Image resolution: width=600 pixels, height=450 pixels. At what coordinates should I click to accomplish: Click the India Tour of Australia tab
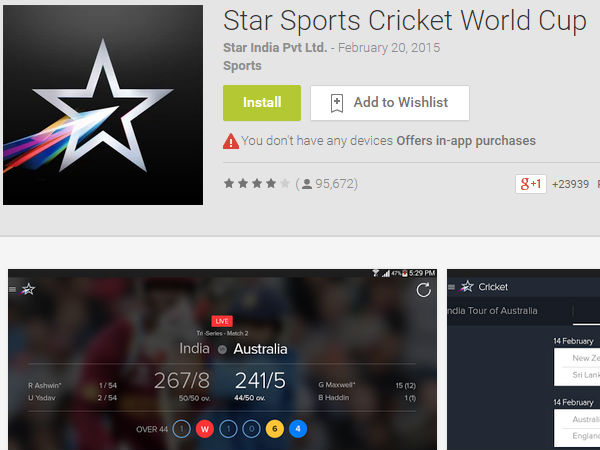coord(492,311)
